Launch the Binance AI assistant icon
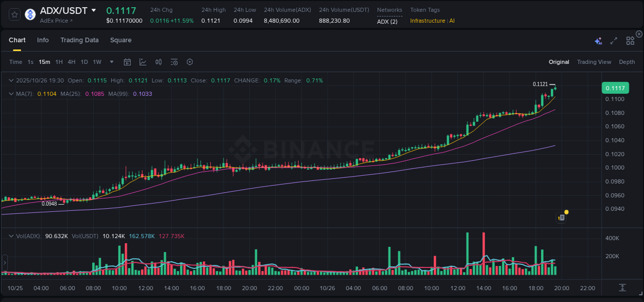 [598, 40]
